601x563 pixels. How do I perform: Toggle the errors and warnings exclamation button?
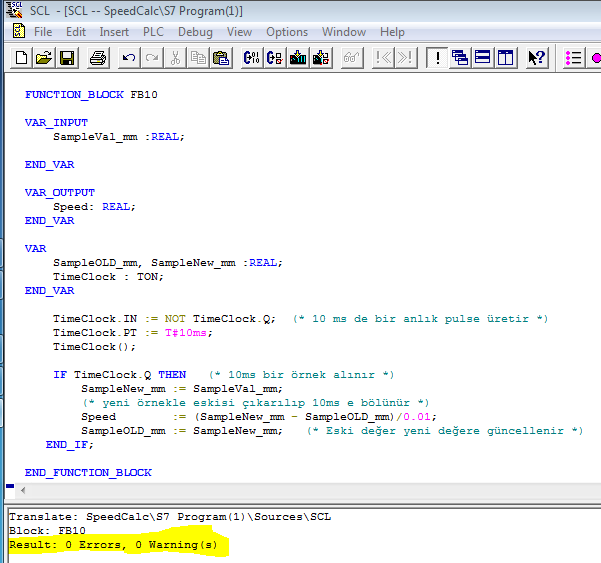point(437,58)
